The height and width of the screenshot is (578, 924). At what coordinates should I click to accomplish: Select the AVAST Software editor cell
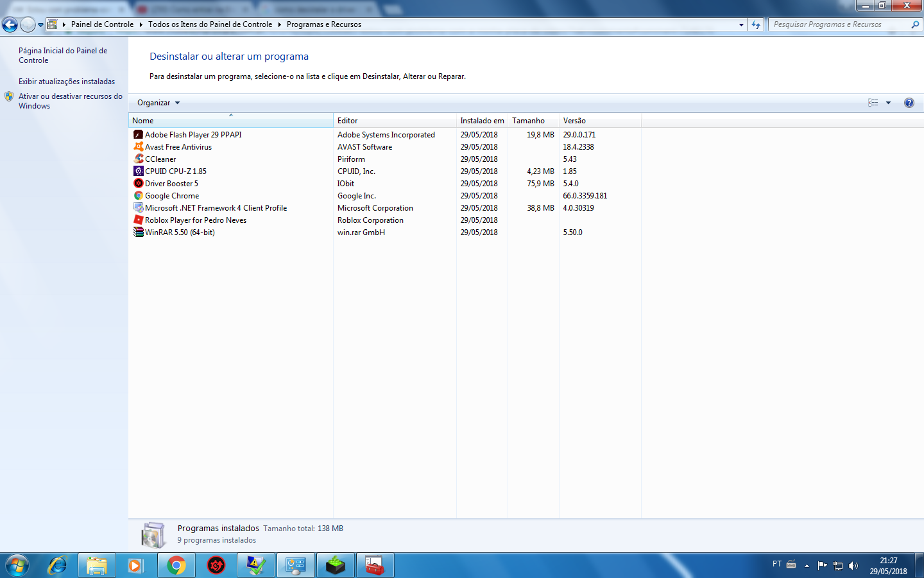[x=364, y=147]
